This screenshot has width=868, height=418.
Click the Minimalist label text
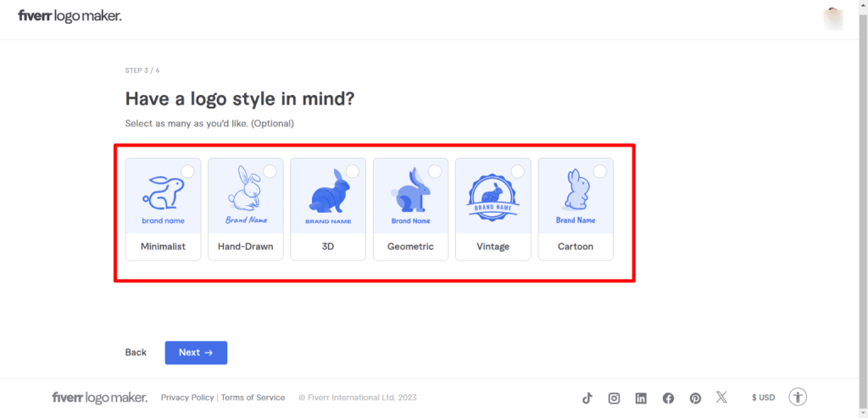pos(164,247)
